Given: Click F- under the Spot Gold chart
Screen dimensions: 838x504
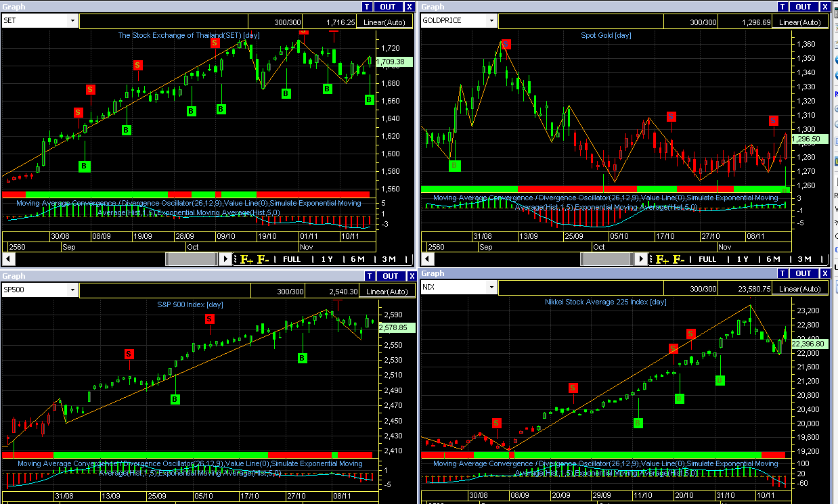Looking at the screenshot, I should pos(679,259).
